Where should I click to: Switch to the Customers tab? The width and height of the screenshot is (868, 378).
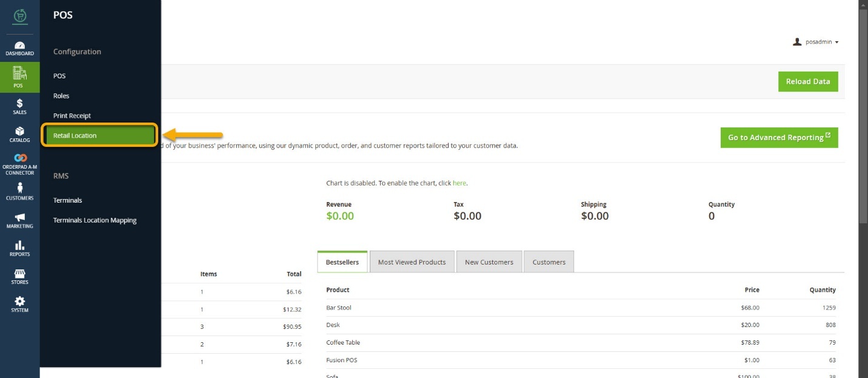549,262
